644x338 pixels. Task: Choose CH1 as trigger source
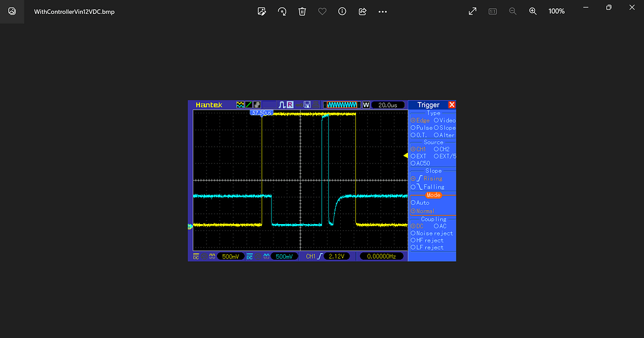(418, 149)
